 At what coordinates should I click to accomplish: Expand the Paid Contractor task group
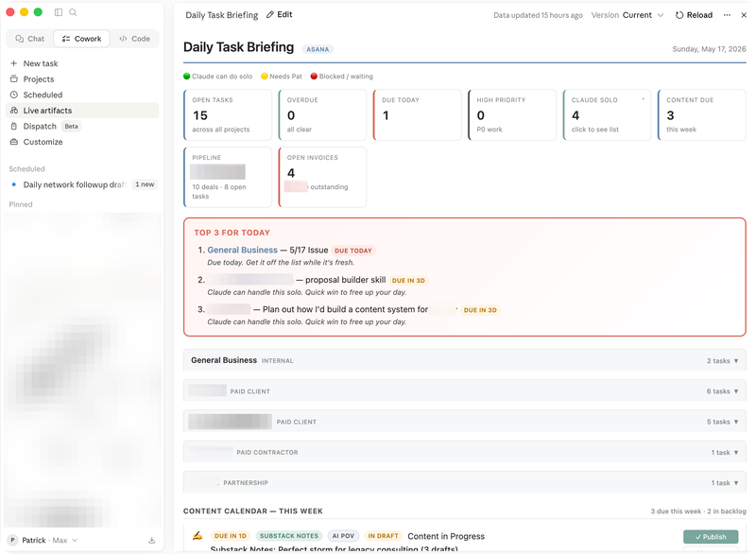pyautogui.click(x=464, y=452)
